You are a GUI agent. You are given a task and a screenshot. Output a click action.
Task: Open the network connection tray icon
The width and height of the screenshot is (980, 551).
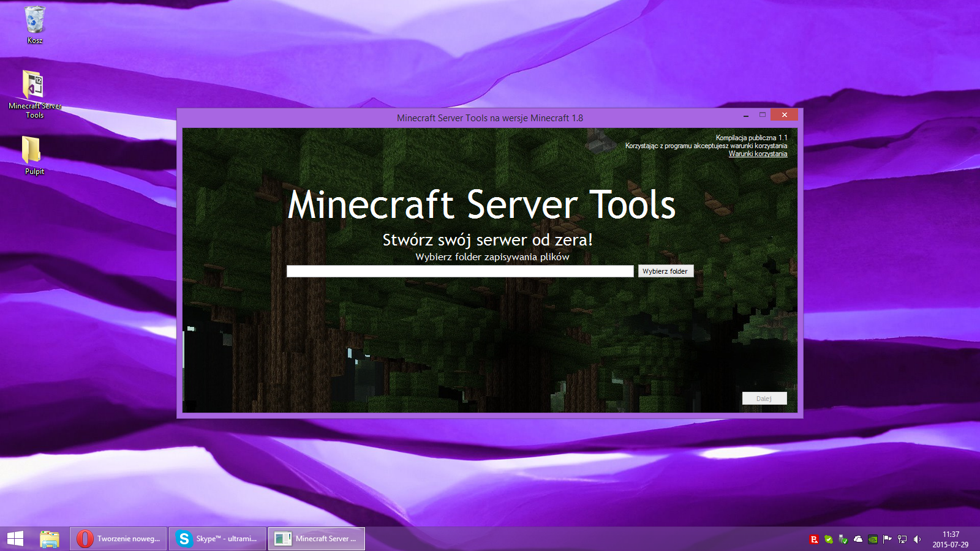click(902, 539)
